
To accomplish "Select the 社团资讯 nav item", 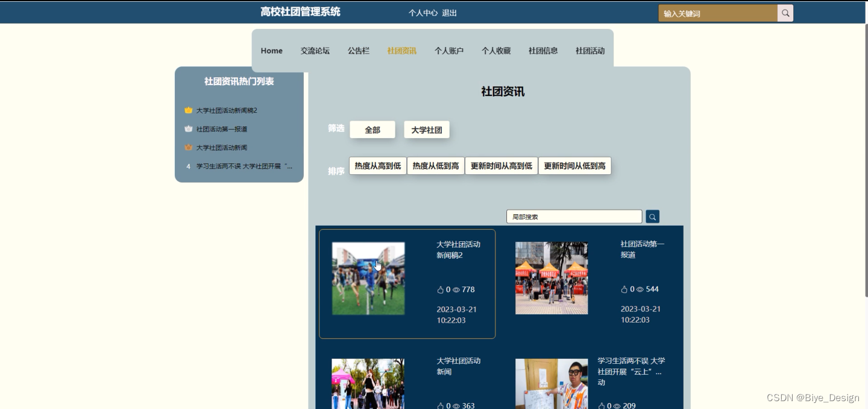I will pos(402,51).
